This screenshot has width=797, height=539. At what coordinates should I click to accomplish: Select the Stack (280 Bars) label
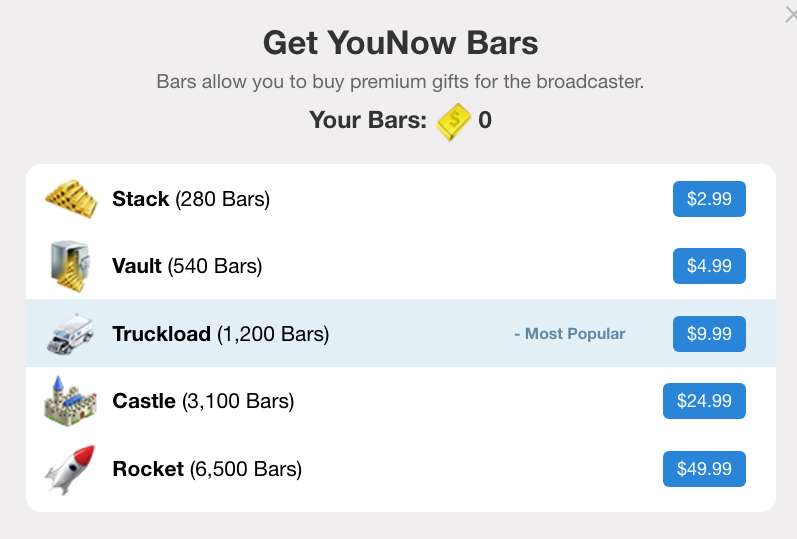pyautogui.click(x=191, y=199)
